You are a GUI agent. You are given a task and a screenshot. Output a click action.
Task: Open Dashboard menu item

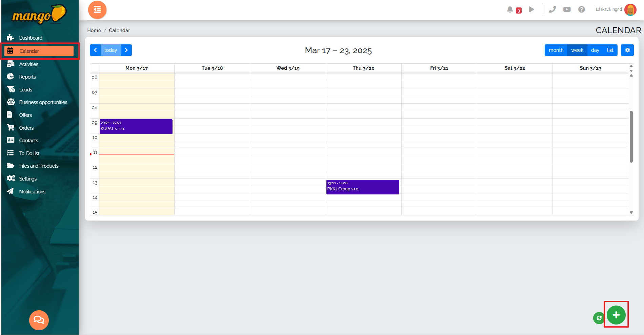(x=31, y=38)
